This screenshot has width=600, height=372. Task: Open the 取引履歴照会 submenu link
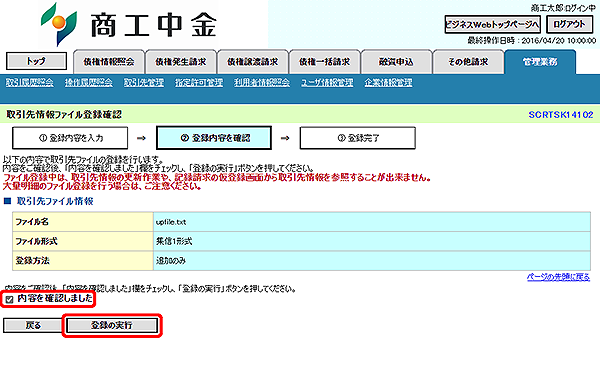coord(29,83)
